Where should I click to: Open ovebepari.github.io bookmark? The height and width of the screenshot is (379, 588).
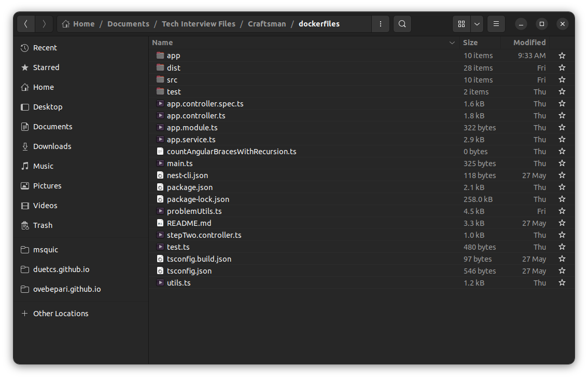pyautogui.click(x=80, y=289)
